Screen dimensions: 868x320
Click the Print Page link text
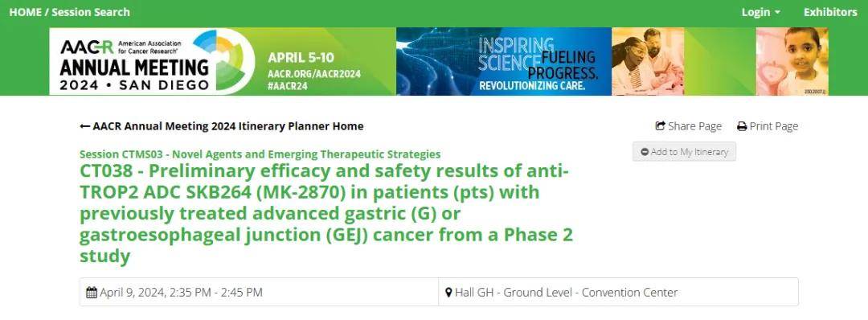774,127
